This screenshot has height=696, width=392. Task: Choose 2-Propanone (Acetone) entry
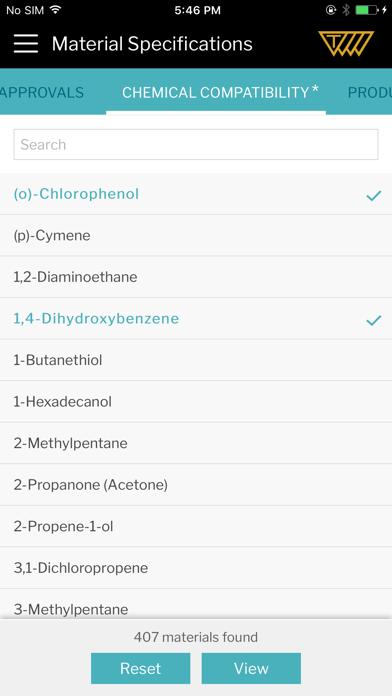click(x=196, y=485)
